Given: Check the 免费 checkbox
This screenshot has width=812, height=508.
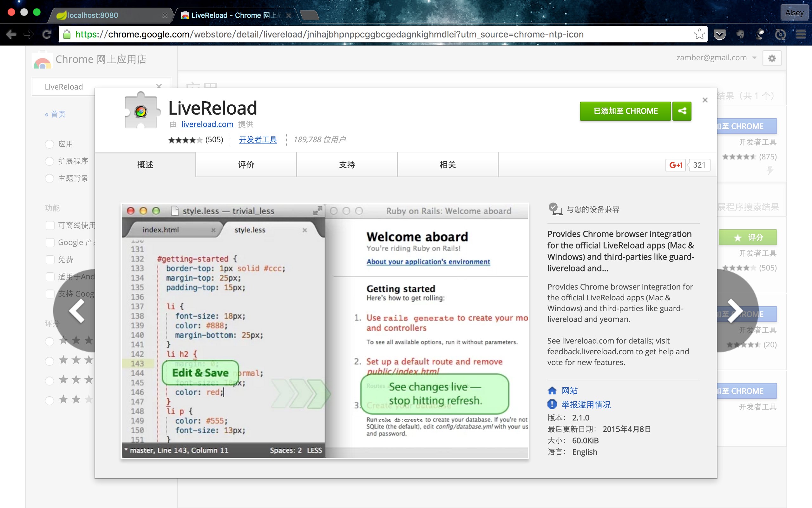Looking at the screenshot, I should pyautogui.click(x=50, y=259).
